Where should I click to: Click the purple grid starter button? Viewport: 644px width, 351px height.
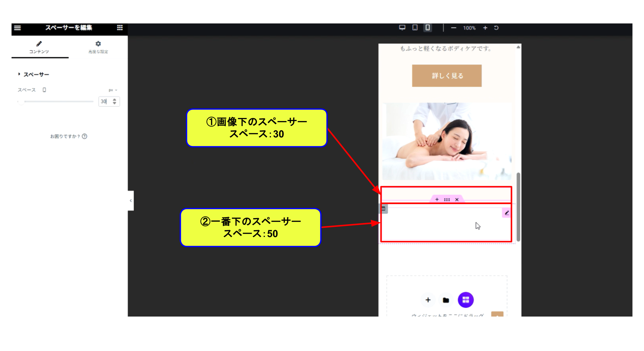tap(466, 300)
